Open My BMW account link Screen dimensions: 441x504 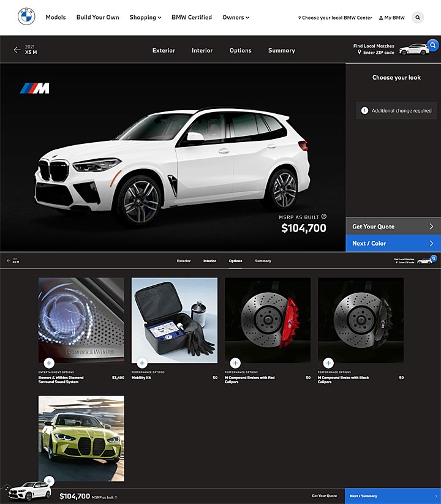[392, 18]
